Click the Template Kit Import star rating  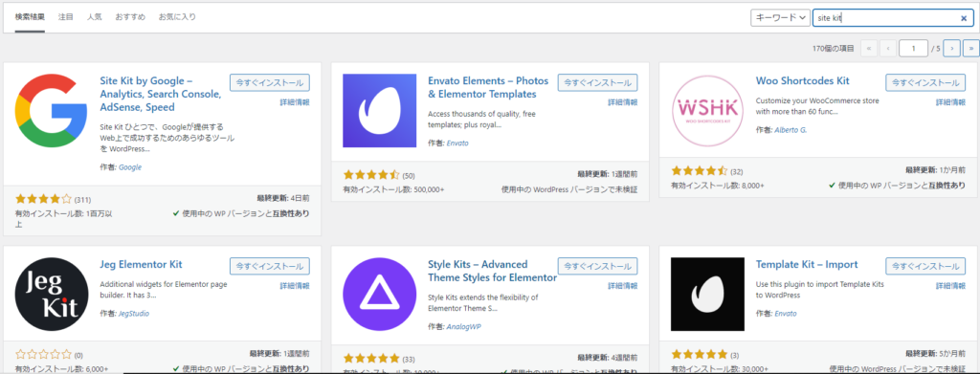click(700, 354)
